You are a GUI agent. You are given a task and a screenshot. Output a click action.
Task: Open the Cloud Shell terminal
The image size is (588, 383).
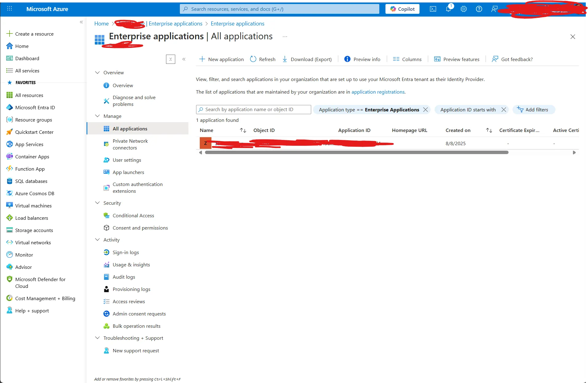432,9
